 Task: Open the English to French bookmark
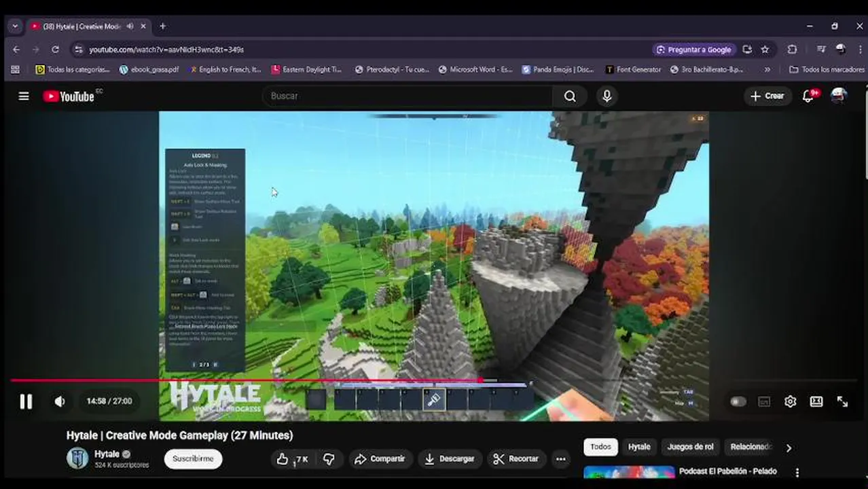tap(225, 69)
